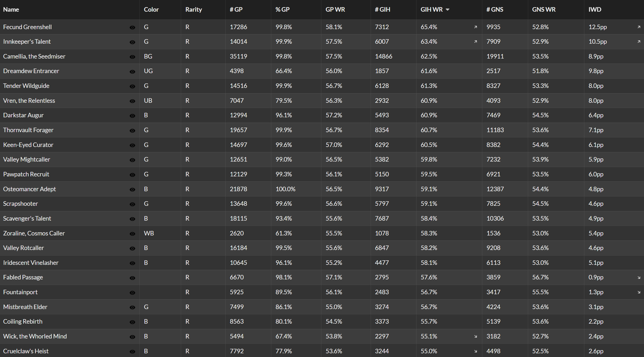Click the # GNS column header
644x357 pixels.
pos(495,10)
